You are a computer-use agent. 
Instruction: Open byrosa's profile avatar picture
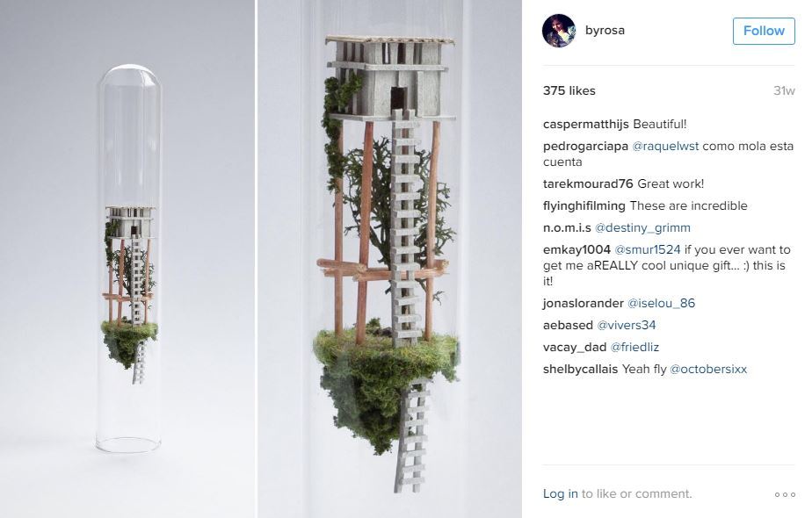click(x=559, y=31)
